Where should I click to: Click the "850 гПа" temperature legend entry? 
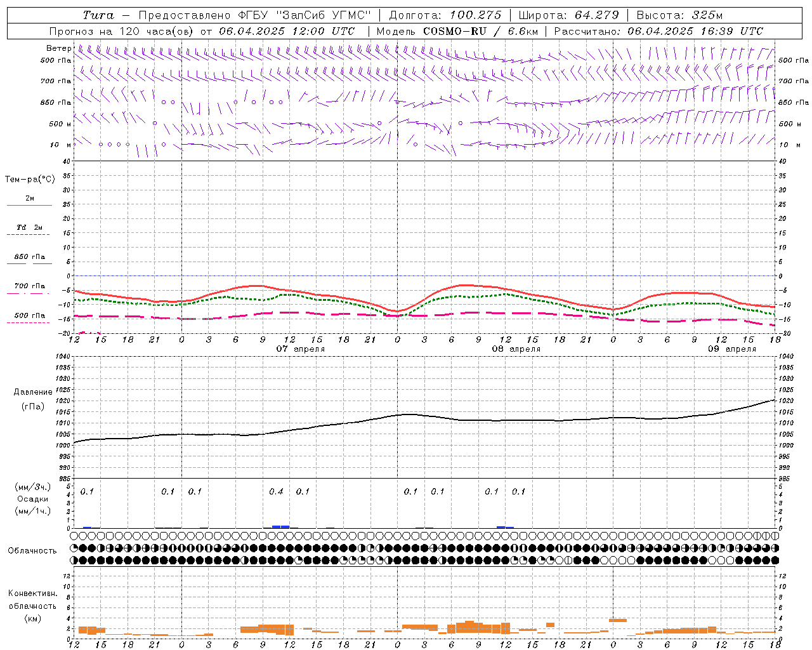click(x=29, y=257)
